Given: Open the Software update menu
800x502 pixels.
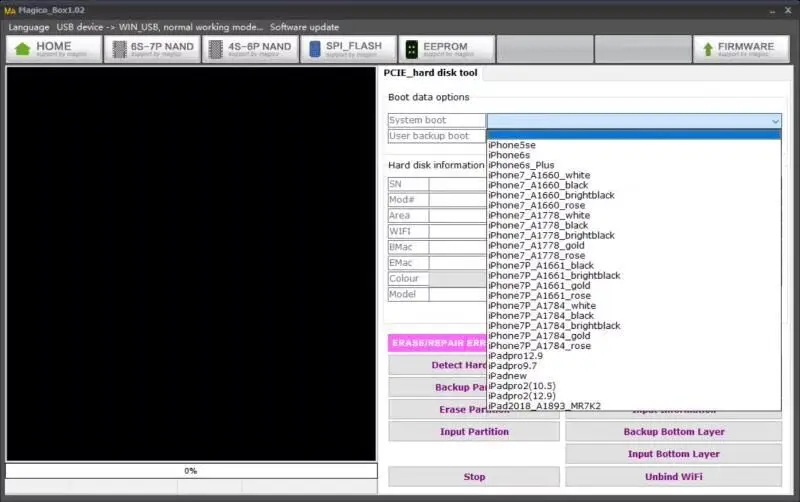Looking at the screenshot, I should tap(304, 27).
